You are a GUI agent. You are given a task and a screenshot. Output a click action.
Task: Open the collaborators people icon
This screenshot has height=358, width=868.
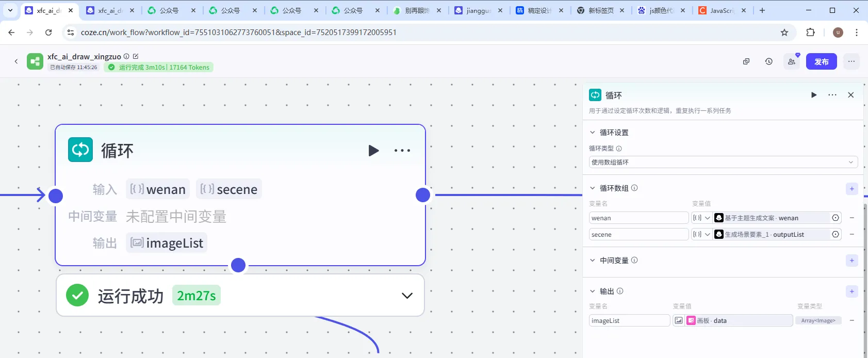pyautogui.click(x=791, y=61)
